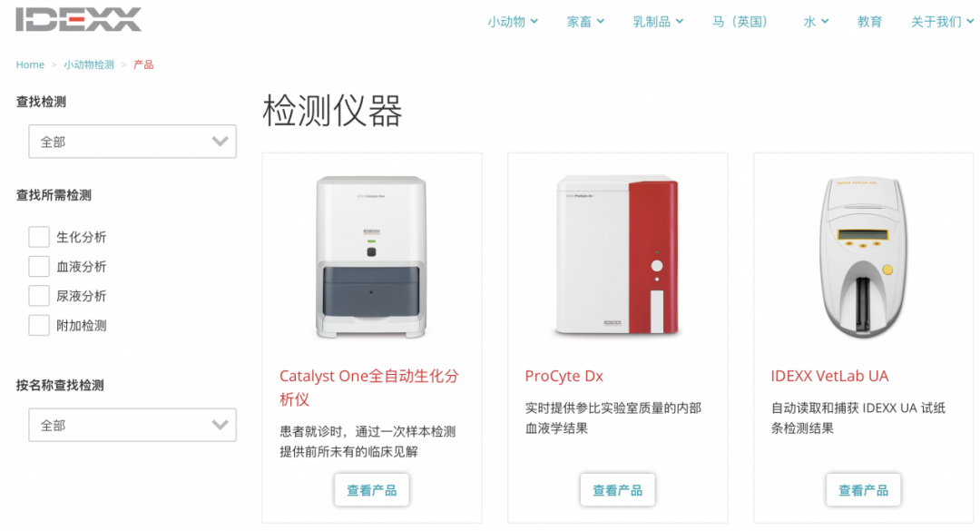The height and width of the screenshot is (531, 980).
Task: Expand the 乳制品 menu chevron
Action: tap(680, 21)
